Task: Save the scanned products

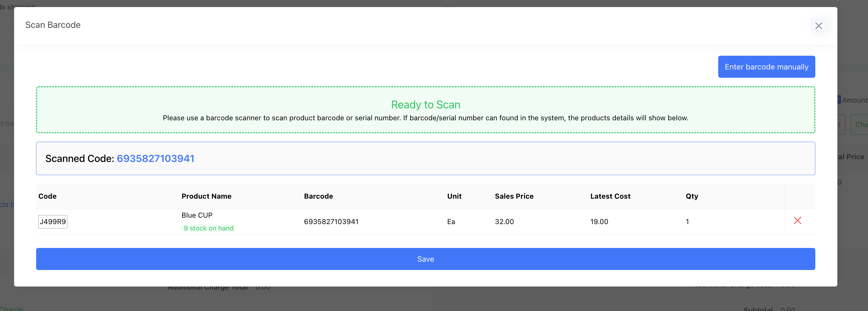Action: click(425, 259)
